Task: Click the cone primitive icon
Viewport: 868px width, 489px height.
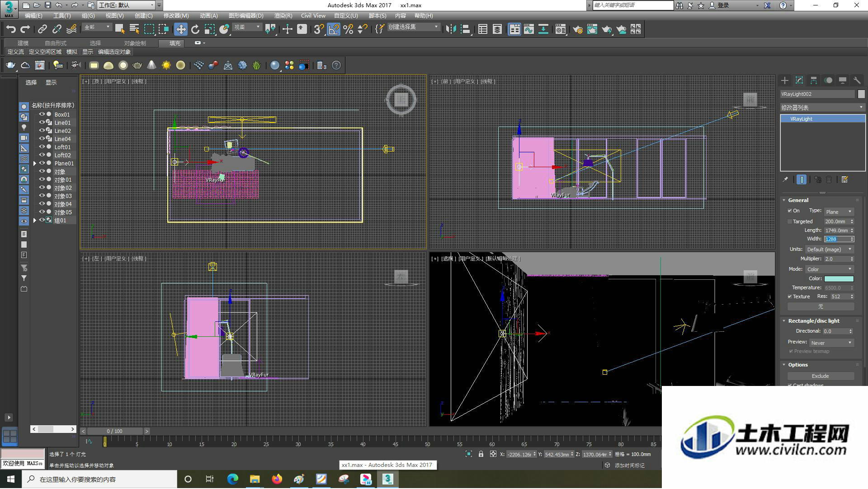Action: pyautogui.click(x=152, y=66)
